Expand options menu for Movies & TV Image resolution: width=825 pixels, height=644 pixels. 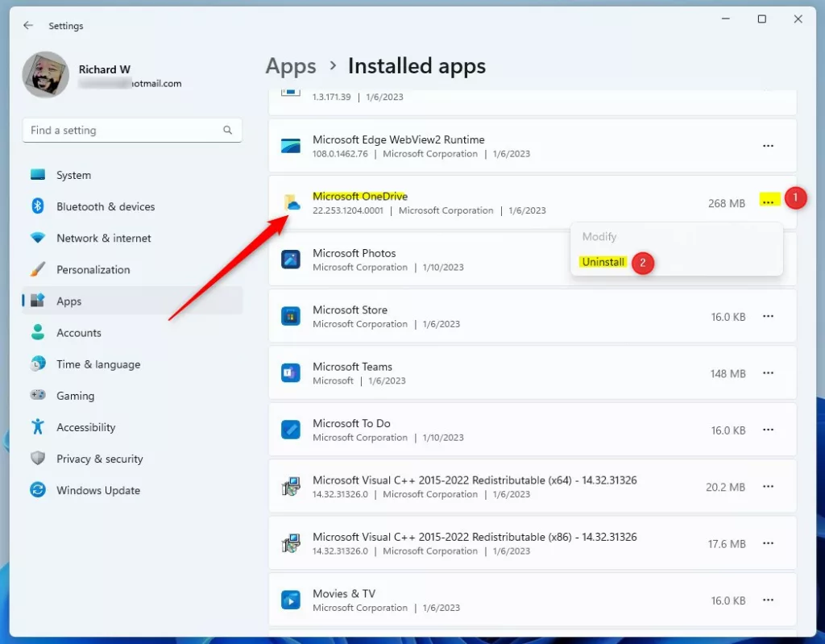[x=768, y=600]
